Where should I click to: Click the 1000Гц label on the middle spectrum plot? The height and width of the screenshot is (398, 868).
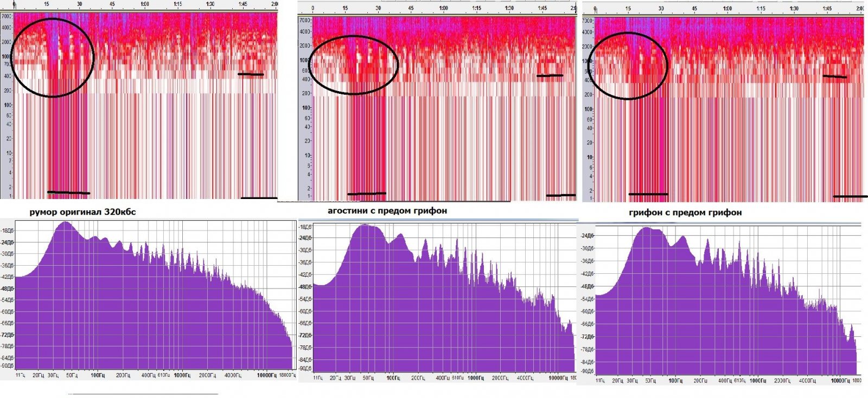[x=476, y=378]
